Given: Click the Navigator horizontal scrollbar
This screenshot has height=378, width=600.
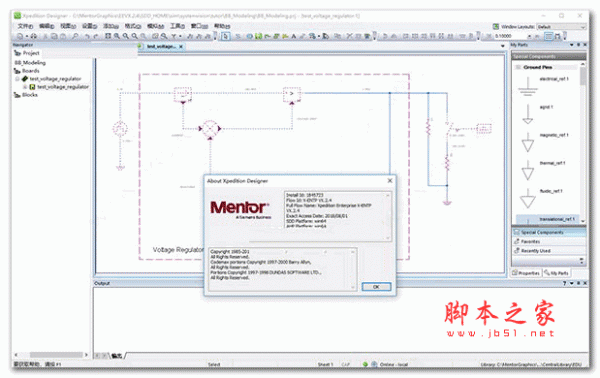Looking at the screenshot, I should tap(51, 355).
